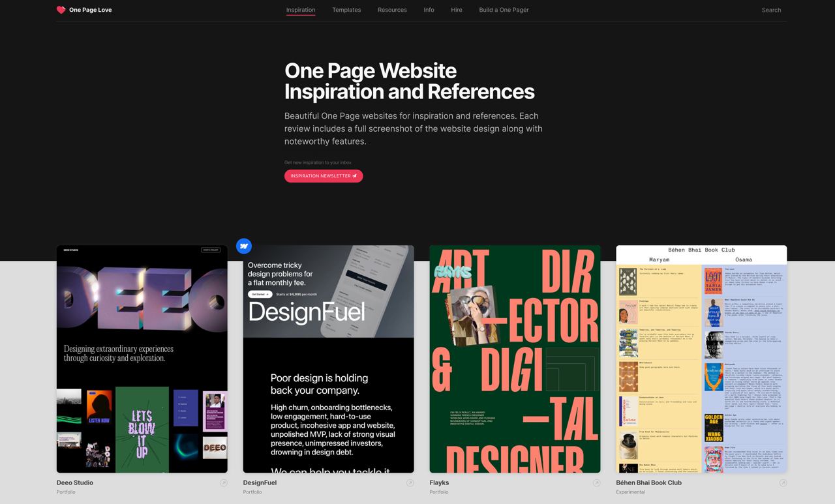Open the Templates nav item
835x504 pixels.
(346, 10)
